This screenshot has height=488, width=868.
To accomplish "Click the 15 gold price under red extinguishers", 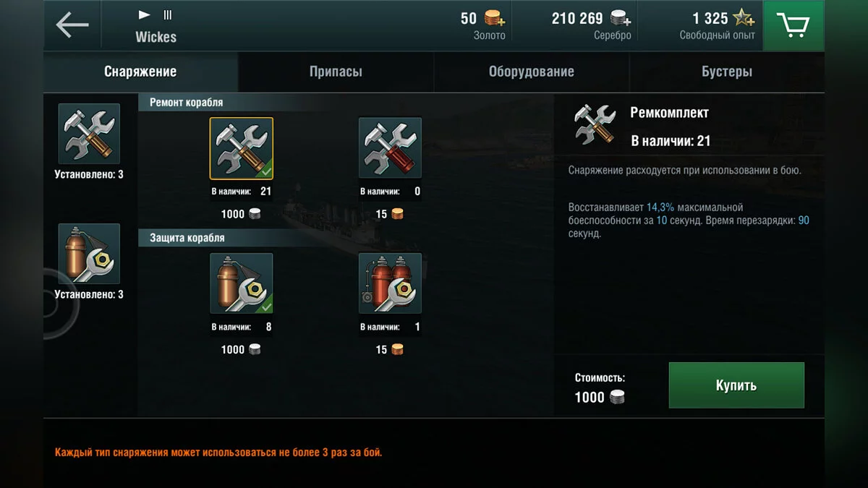I will click(x=389, y=350).
